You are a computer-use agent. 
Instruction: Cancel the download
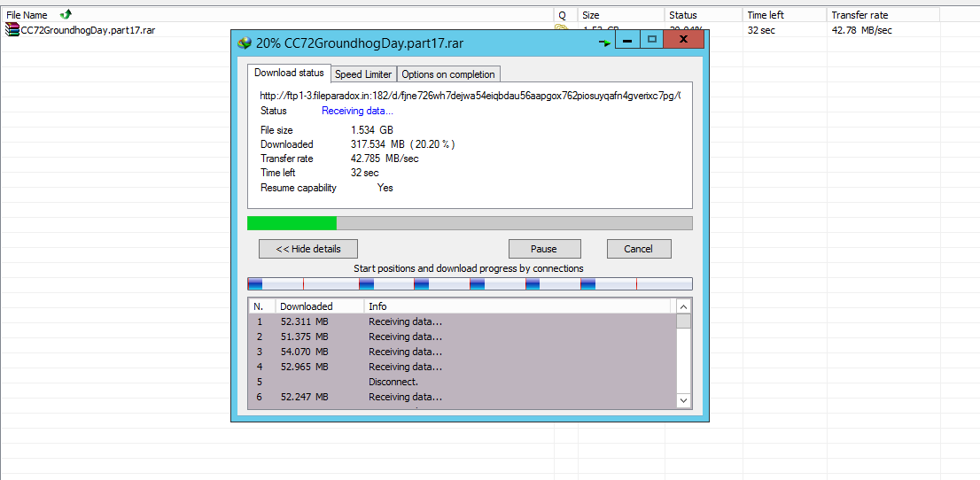639,249
